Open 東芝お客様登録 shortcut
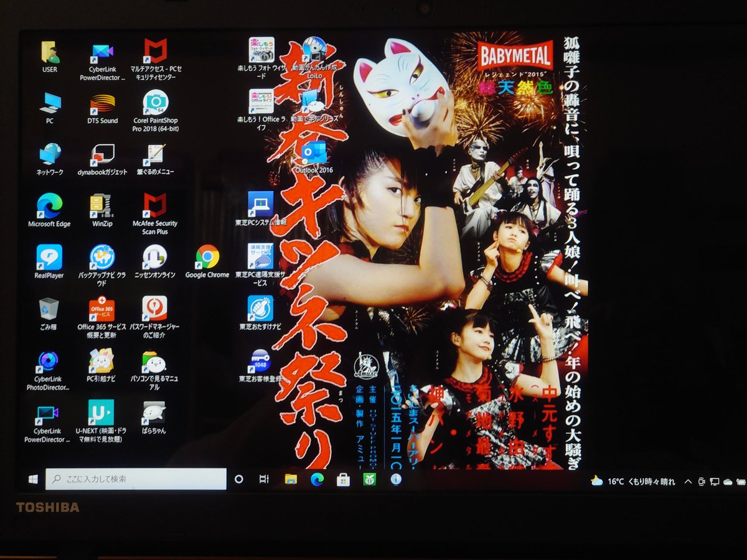This screenshot has height=560, width=747. (x=260, y=365)
